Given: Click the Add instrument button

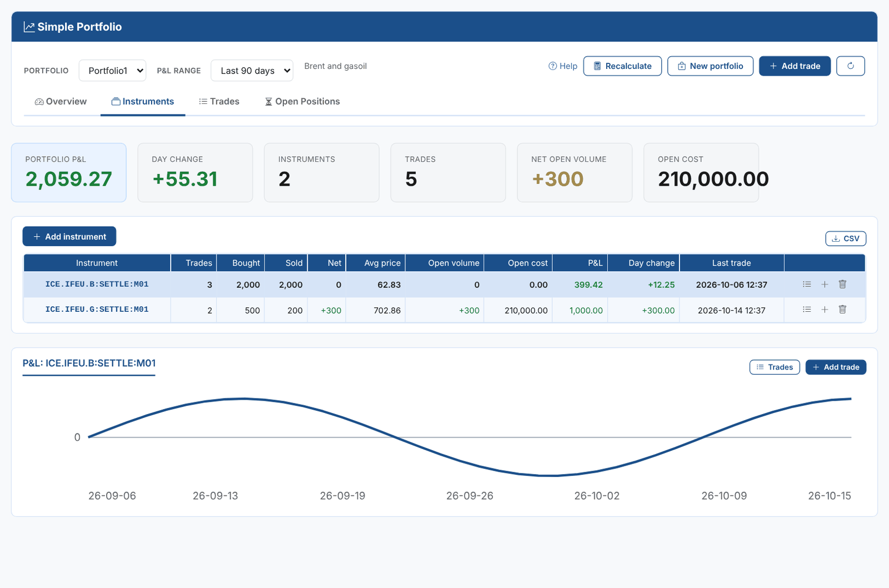Looking at the screenshot, I should pyautogui.click(x=69, y=236).
